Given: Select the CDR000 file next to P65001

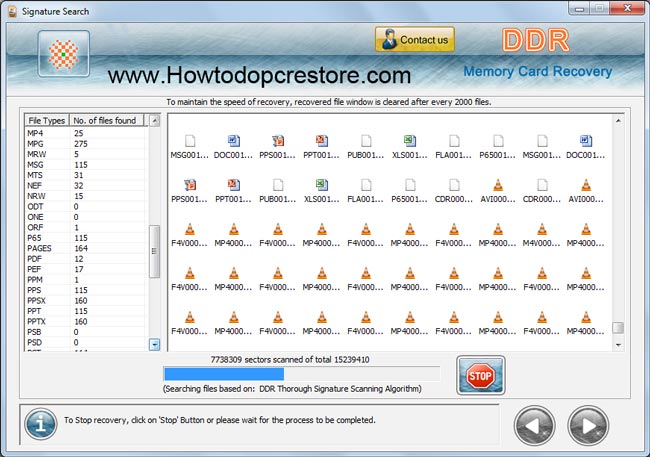Looking at the screenshot, I should [x=454, y=191].
